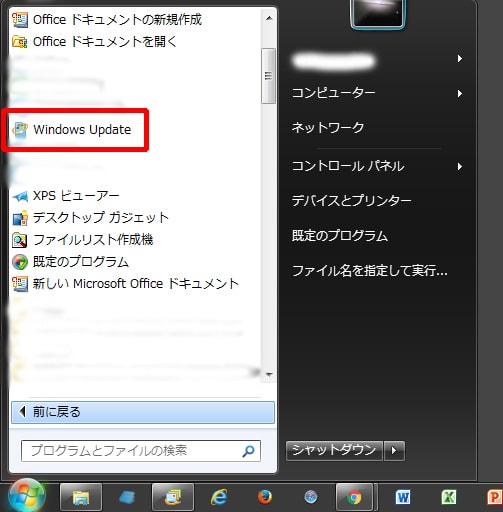Click the programs list scrollbar down arrow
Screen dimensions: 503x512
click(269, 374)
